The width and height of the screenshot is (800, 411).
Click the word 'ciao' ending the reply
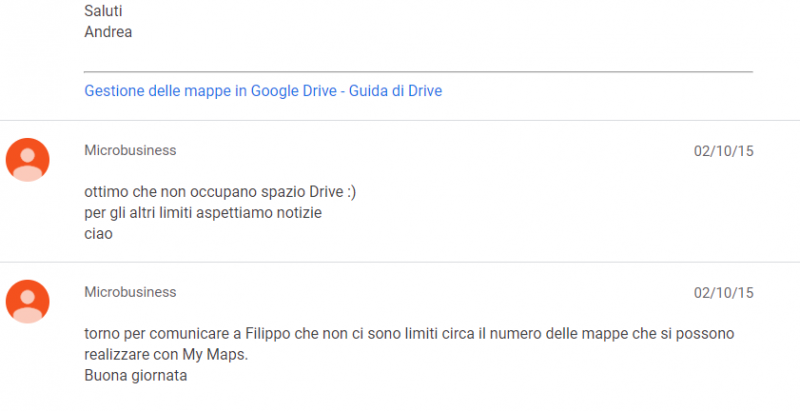pyautogui.click(x=99, y=234)
